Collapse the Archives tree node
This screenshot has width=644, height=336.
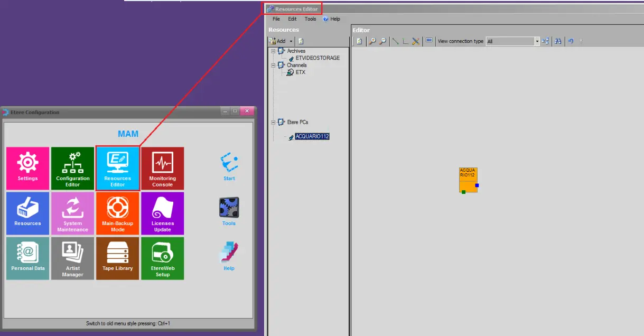tap(274, 51)
